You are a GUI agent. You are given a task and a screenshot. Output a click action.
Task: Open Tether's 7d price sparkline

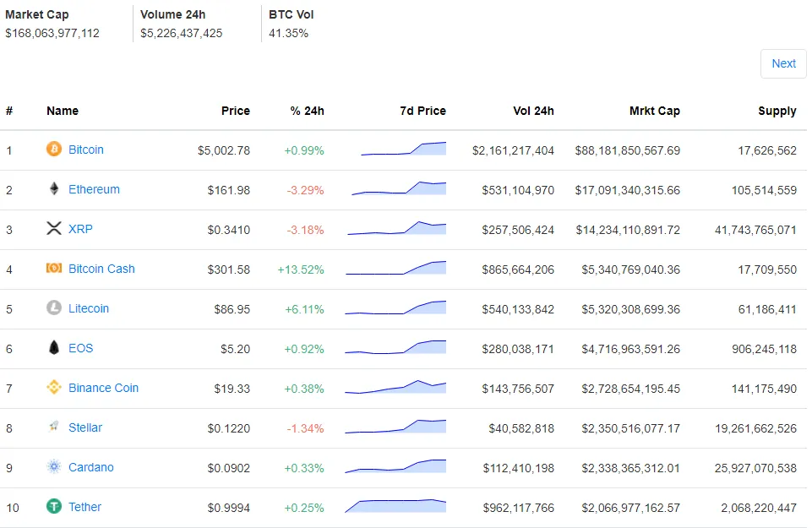coord(395,506)
